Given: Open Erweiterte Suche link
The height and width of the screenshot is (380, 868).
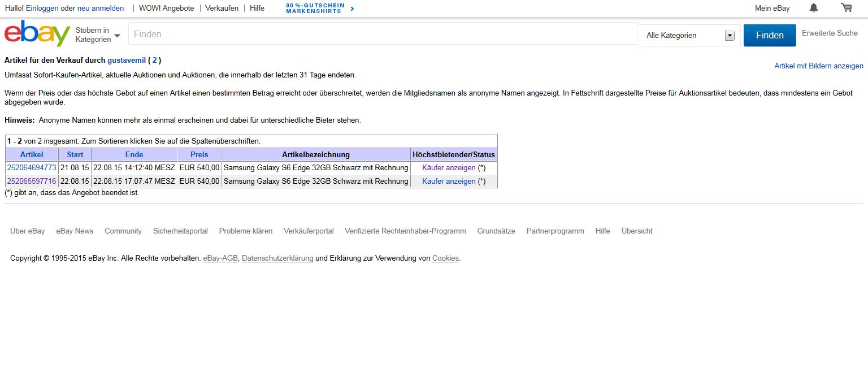Looking at the screenshot, I should coord(830,33).
